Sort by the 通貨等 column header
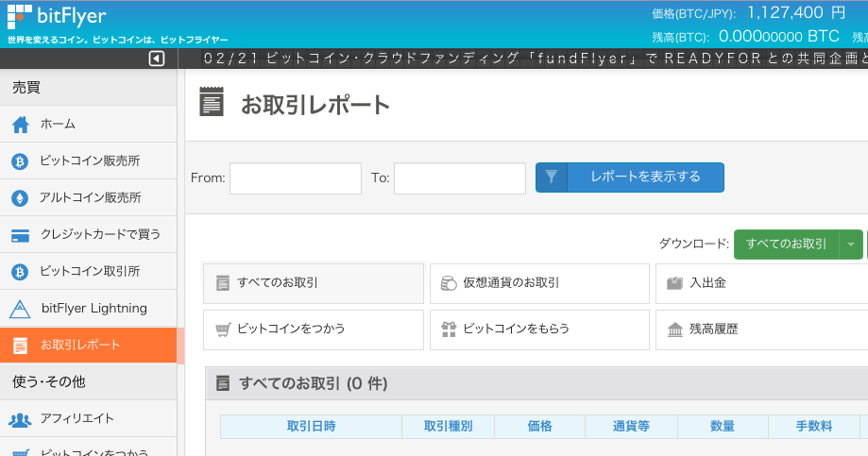868x456 pixels. (631, 427)
